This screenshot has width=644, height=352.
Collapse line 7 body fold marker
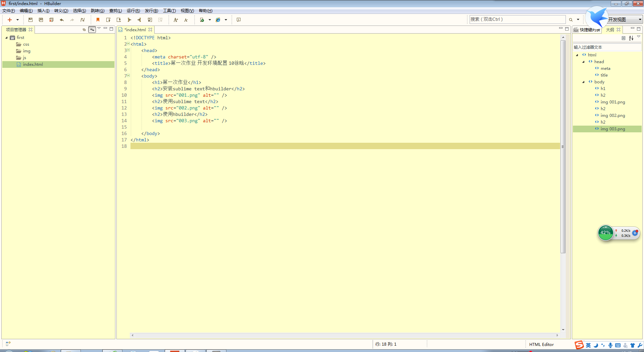(128, 76)
